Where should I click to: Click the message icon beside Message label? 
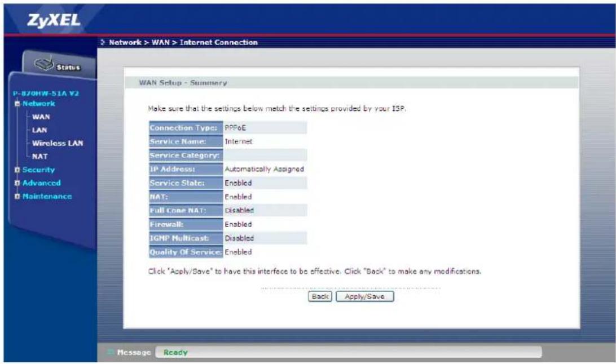(111, 352)
